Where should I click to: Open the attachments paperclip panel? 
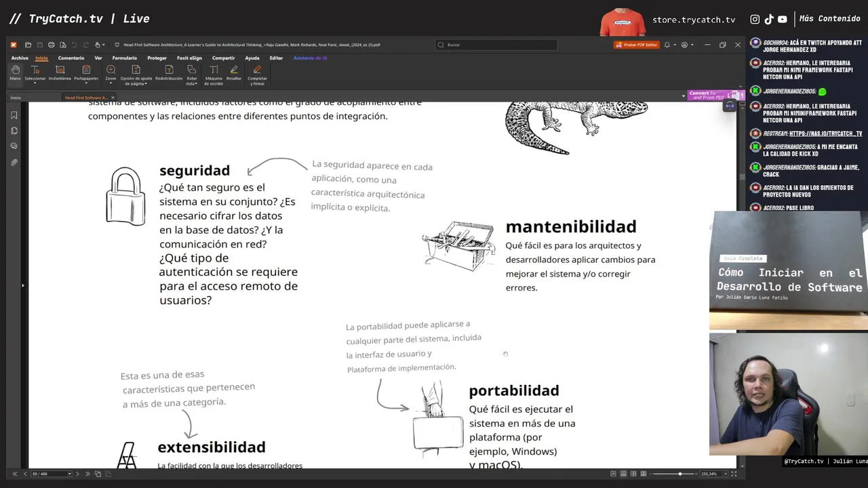point(14,163)
